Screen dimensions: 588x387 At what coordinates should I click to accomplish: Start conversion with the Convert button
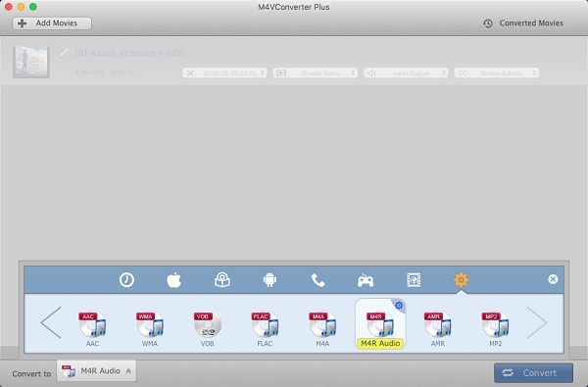533,372
